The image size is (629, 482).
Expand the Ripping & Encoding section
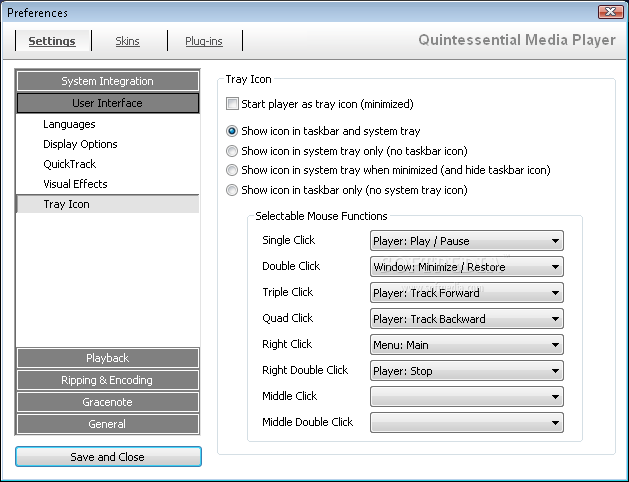108,380
